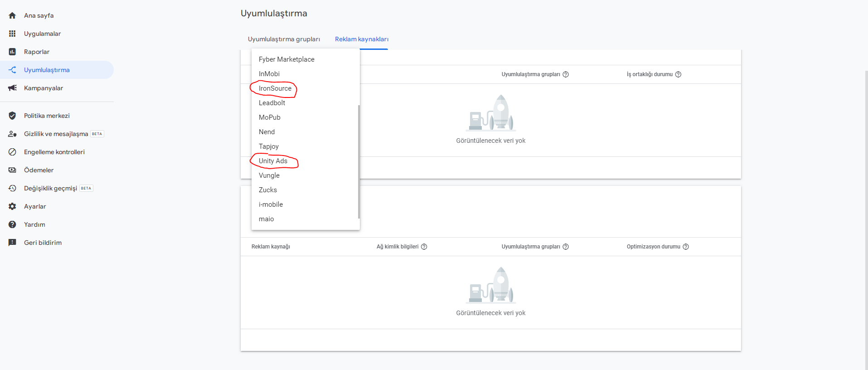Image resolution: width=868 pixels, height=370 pixels.
Task: Click help icon beside lower Uyumlulaştırma grupları header
Action: pos(566,247)
